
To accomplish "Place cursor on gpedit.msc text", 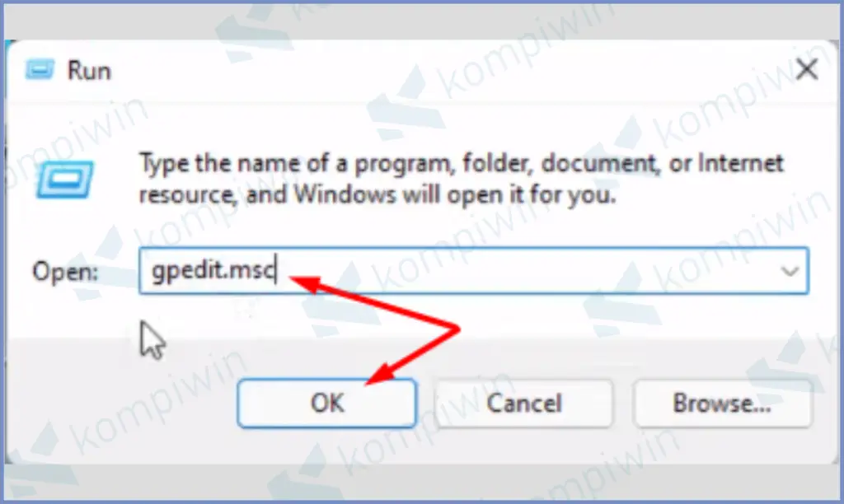I will pos(213,271).
